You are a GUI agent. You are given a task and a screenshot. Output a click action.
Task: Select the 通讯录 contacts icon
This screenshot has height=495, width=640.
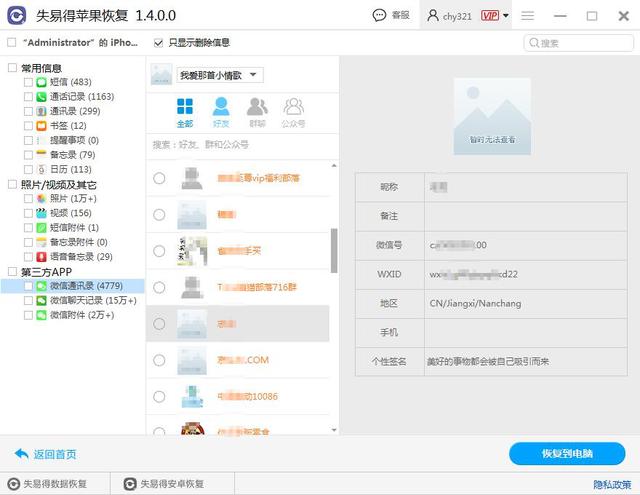pyautogui.click(x=41, y=111)
